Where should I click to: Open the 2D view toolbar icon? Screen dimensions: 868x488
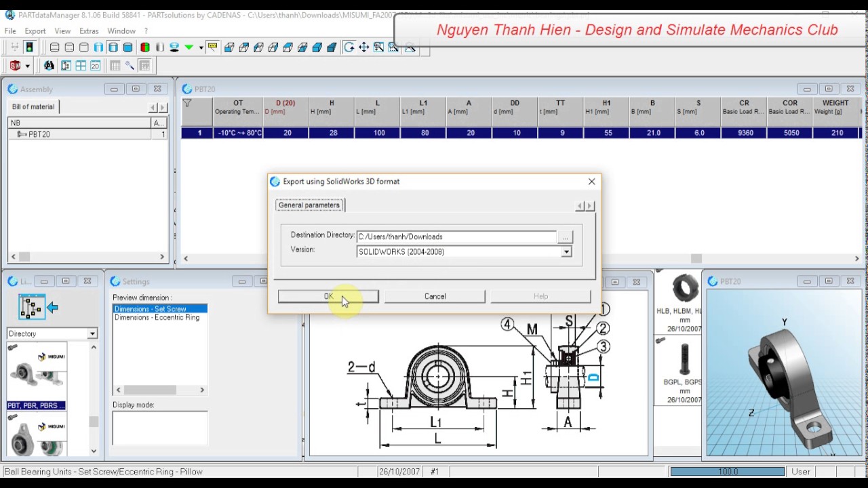[96, 66]
